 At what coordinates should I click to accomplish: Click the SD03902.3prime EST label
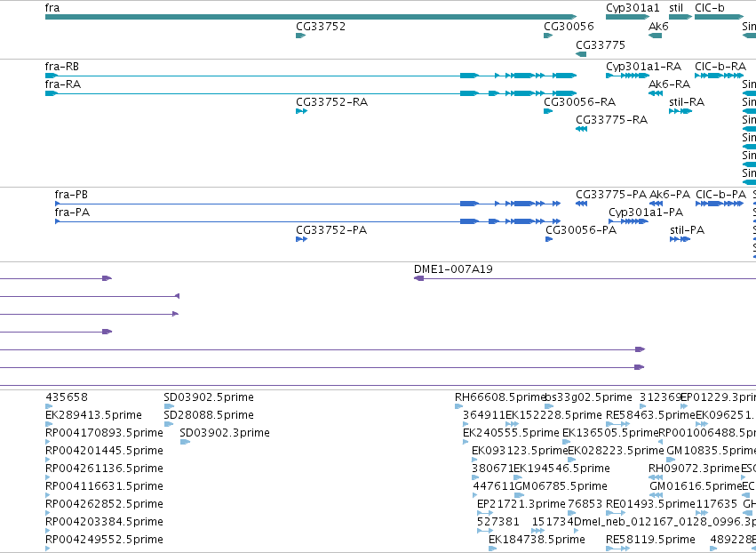tap(225, 433)
